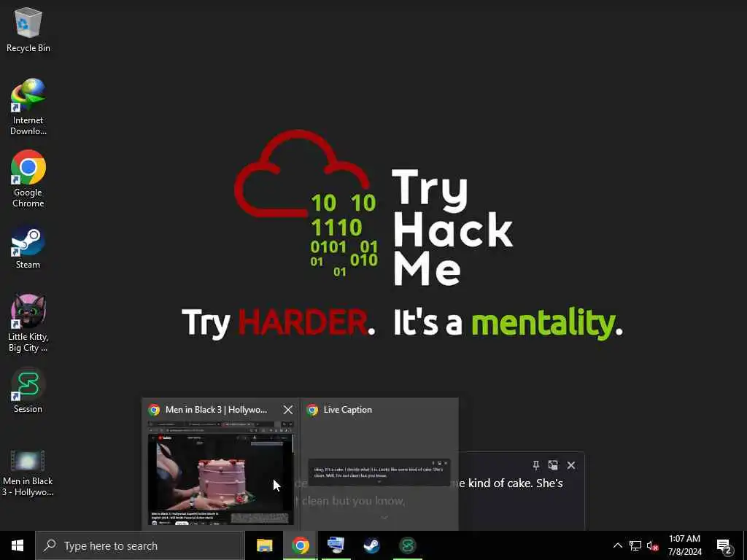Screen dimensions: 747x560
Task: Open the notification center icon
Action: [x=724, y=546]
